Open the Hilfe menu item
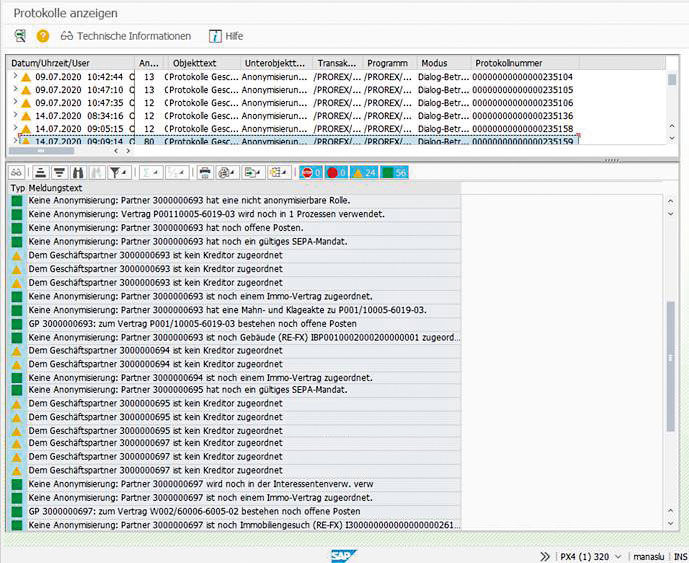 pos(226,36)
